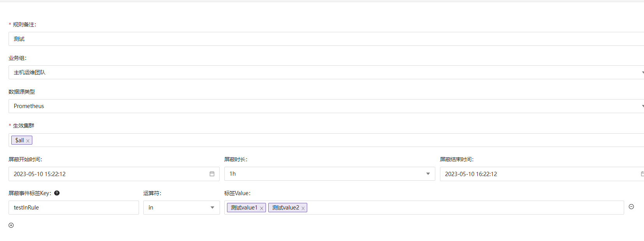The width and height of the screenshot is (644, 241).
Task: Click the 测试value1 tag text
Action: coord(244,208)
